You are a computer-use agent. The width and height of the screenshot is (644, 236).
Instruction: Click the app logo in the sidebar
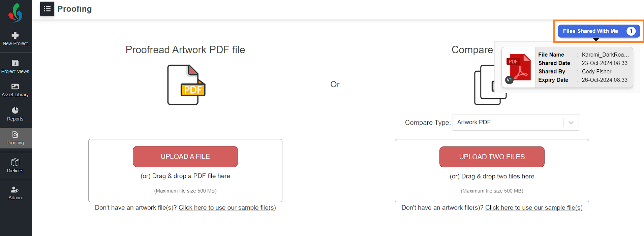tap(15, 13)
